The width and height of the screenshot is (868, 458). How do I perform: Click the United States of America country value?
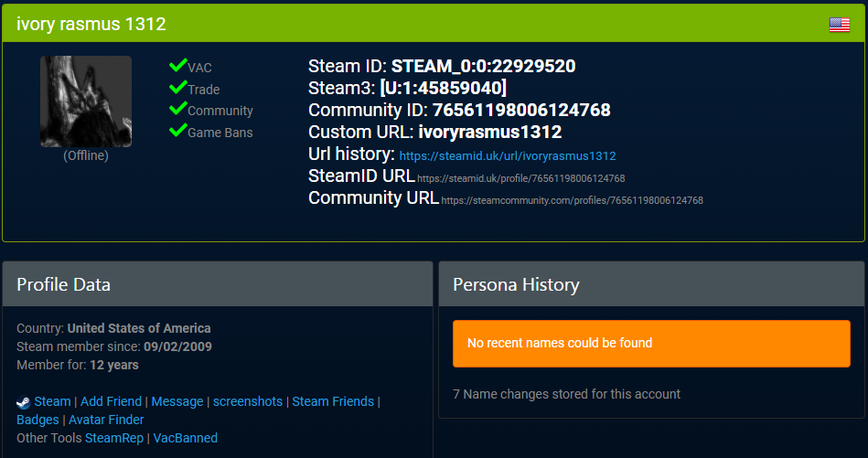coord(139,328)
